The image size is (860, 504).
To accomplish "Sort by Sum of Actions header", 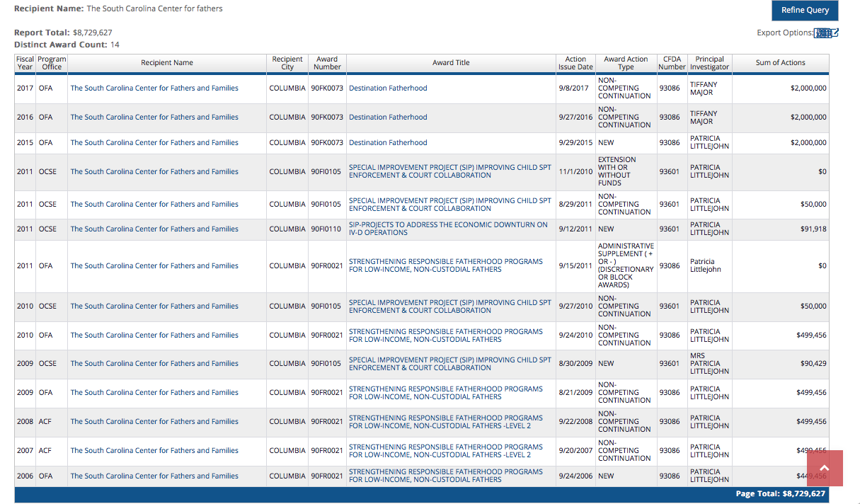I will [780, 63].
